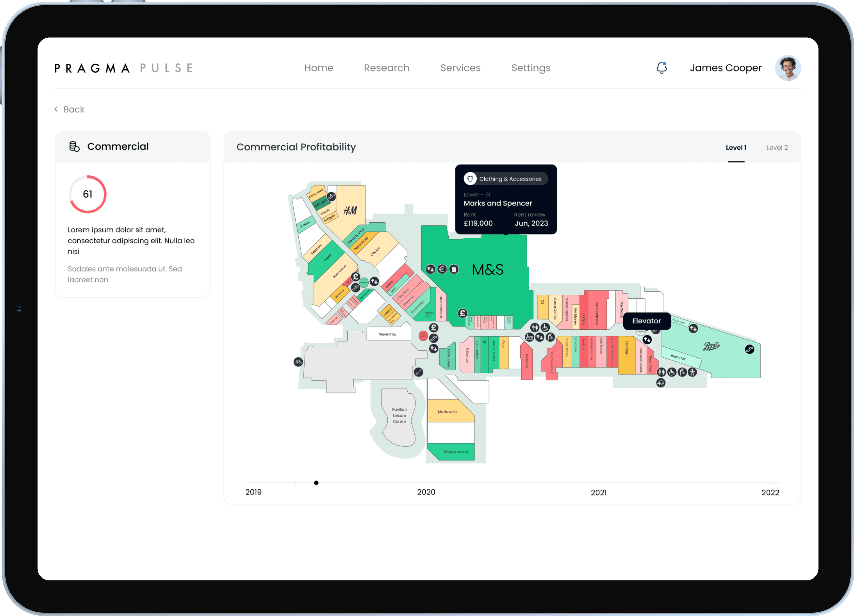This screenshot has height=616, width=854.
Task: Select the euro currency icon inside M&S
Action: point(442,269)
